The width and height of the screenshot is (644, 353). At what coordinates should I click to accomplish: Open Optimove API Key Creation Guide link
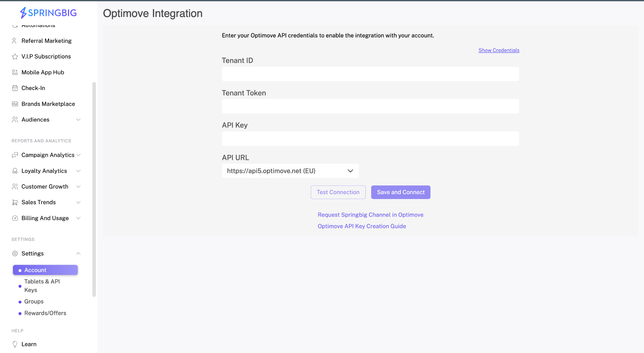point(362,226)
